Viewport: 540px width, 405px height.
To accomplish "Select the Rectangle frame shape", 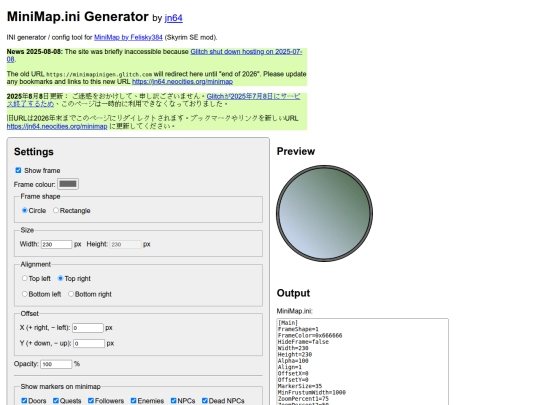I will point(56,210).
